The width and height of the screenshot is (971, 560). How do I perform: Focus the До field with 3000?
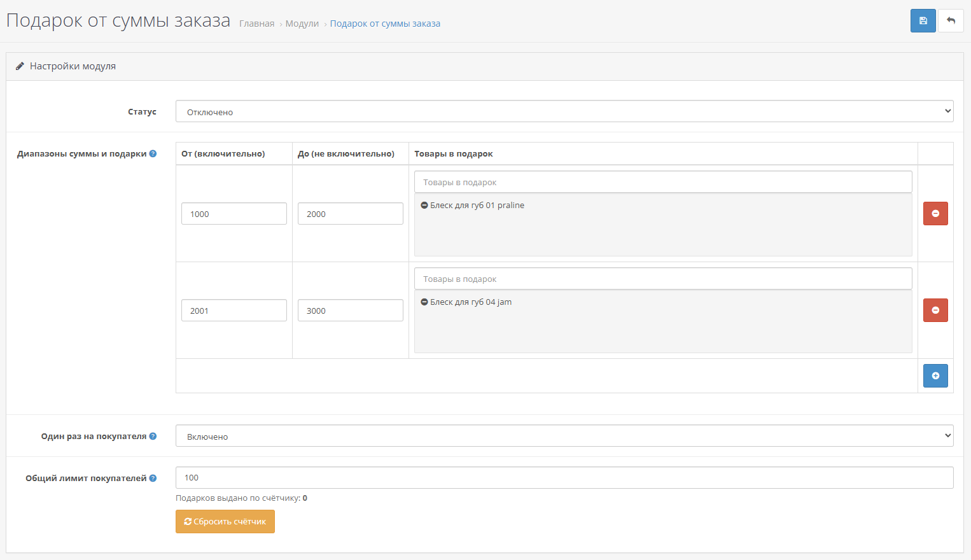click(x=351, y=311)
